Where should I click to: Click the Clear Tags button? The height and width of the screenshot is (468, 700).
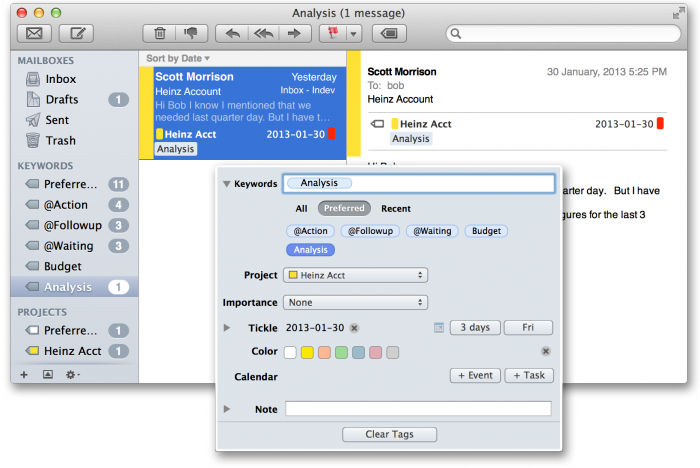389,435
